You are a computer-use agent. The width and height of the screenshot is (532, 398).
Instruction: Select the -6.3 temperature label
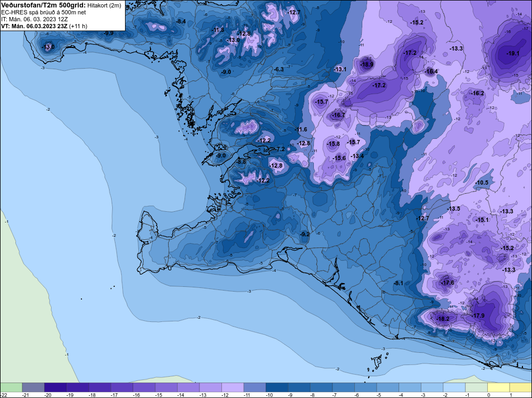(x=279, y=69)
